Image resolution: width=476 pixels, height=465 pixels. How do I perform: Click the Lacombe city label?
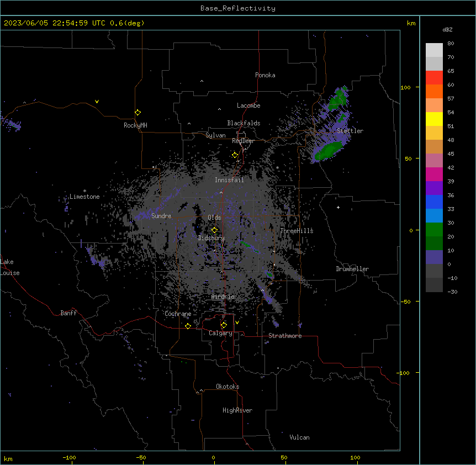tap(248, 105)
